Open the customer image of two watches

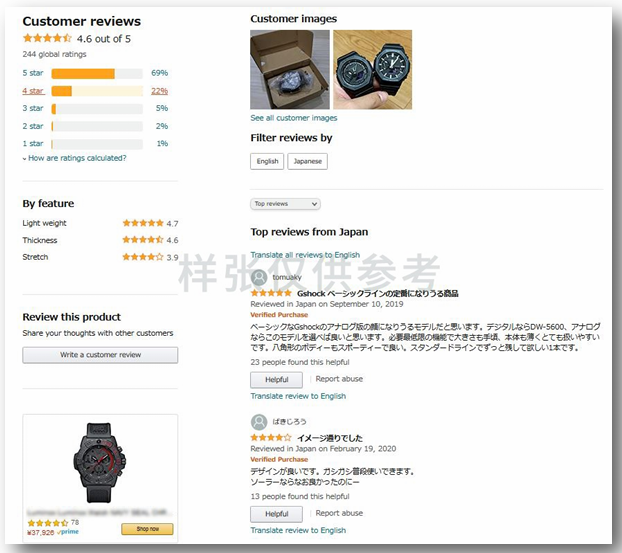(372, 69)
